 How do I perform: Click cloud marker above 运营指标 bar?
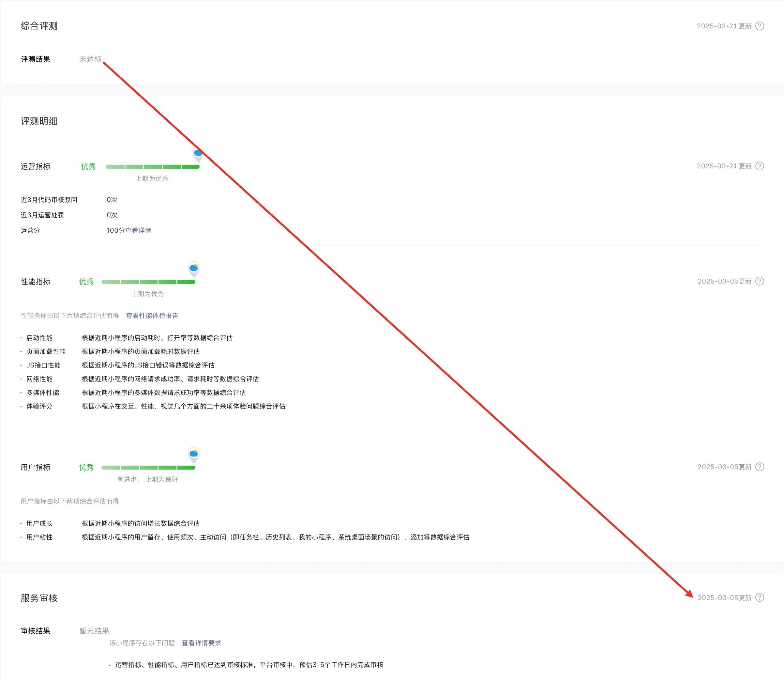(198, 154)
